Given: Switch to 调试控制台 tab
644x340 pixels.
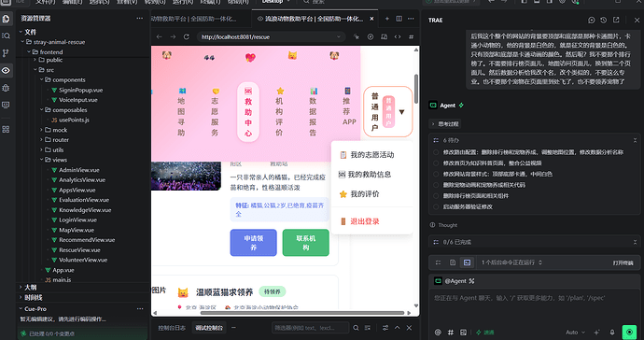Looking at the screenshot, I should [209, 328].
